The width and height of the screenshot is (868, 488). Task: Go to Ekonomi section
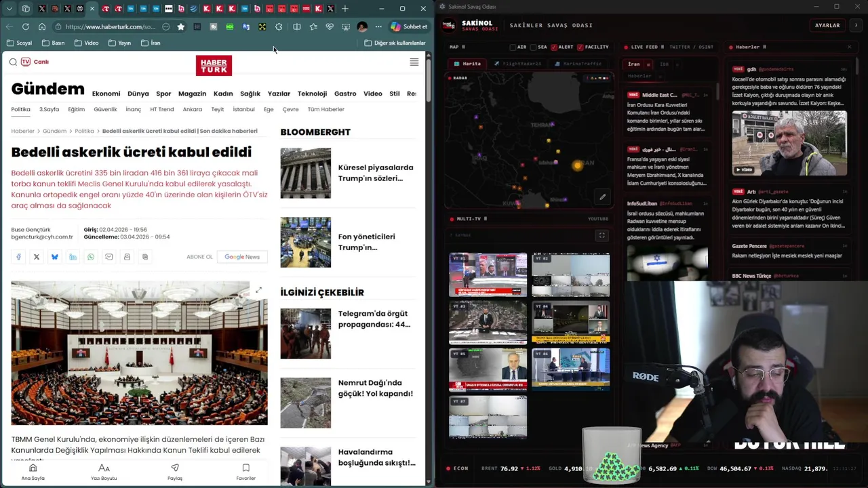(106, 94)
